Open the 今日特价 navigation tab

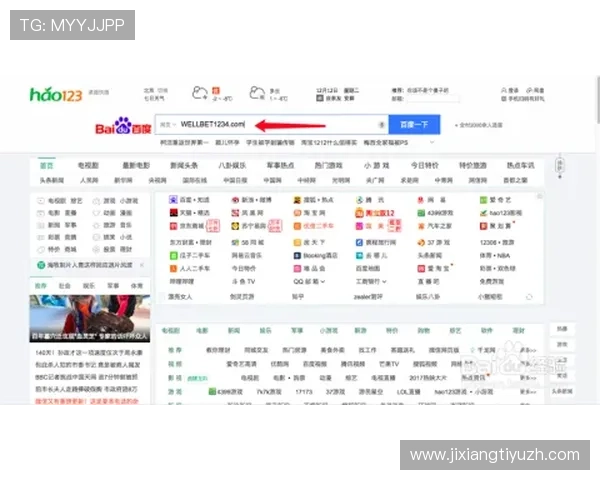pos(424,165)
